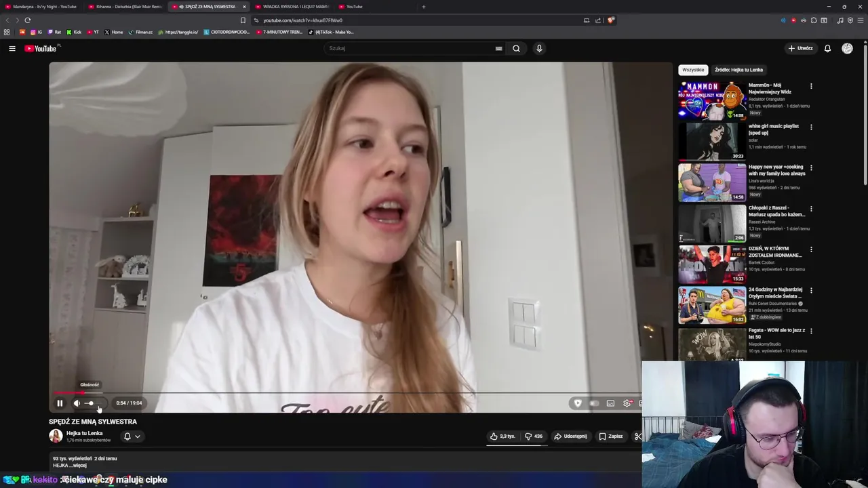Click the Utwórz create button

801,48
